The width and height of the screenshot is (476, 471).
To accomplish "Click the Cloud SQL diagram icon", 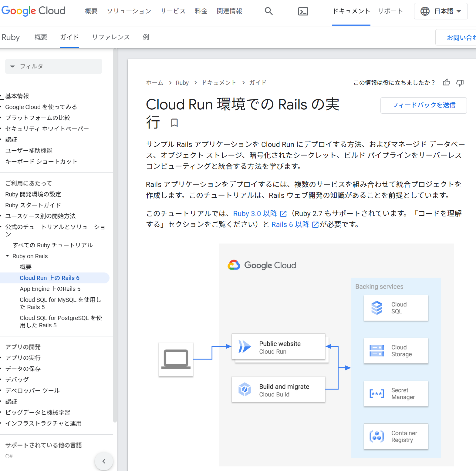I will click(377, 308).
